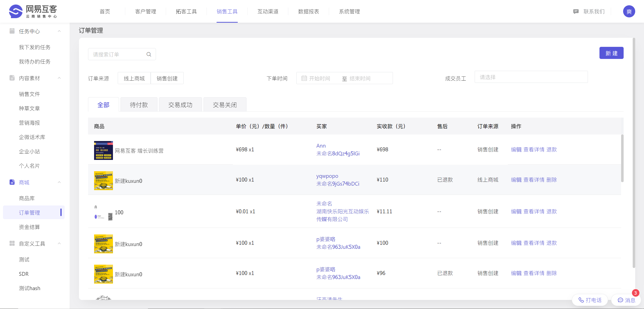Switch to the 交易关闭 tab
This screenshot has width=644, height=309.
tap(225, 105)
